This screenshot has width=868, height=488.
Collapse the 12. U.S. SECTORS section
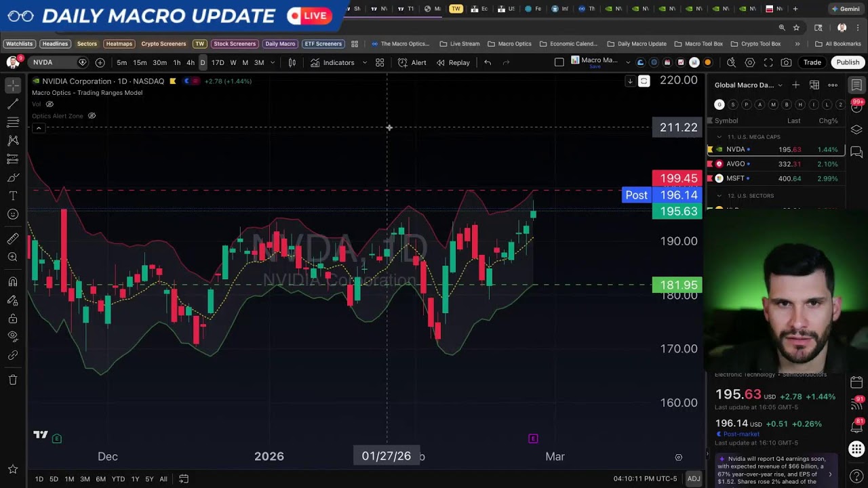719,196
